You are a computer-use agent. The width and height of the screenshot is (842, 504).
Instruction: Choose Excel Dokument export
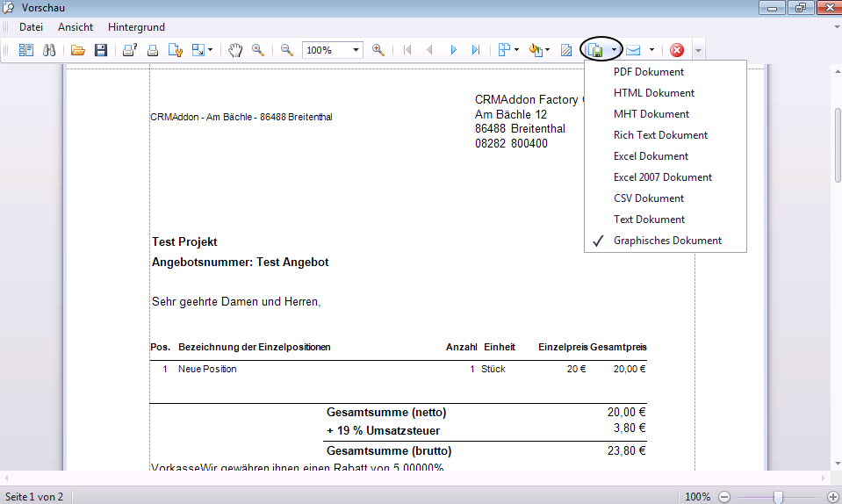(666, 156)
